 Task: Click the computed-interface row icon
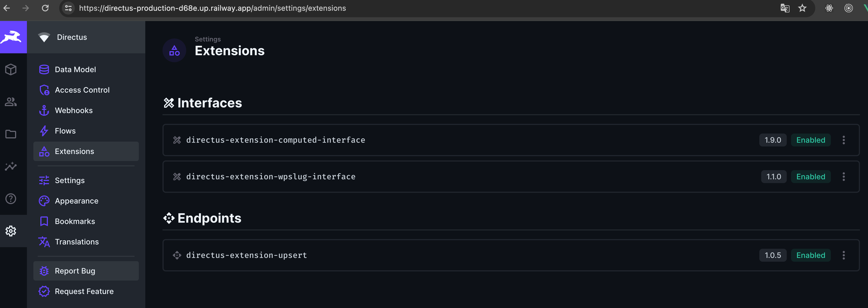pyautogui.click(x=177, y=140)
